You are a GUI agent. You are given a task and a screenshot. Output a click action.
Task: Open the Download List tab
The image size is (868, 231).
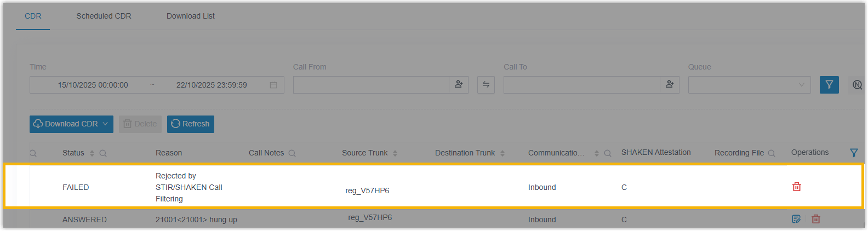coord(191,16)
